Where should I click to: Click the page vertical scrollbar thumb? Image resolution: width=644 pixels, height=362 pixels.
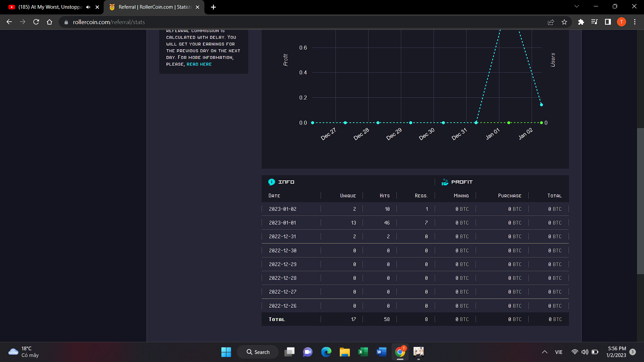(x=640, y=201)
